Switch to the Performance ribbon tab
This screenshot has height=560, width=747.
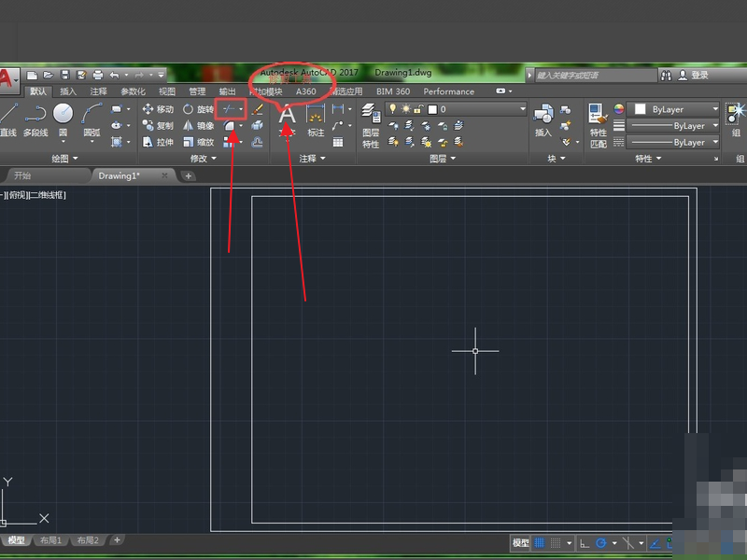(x=449, y=91)
